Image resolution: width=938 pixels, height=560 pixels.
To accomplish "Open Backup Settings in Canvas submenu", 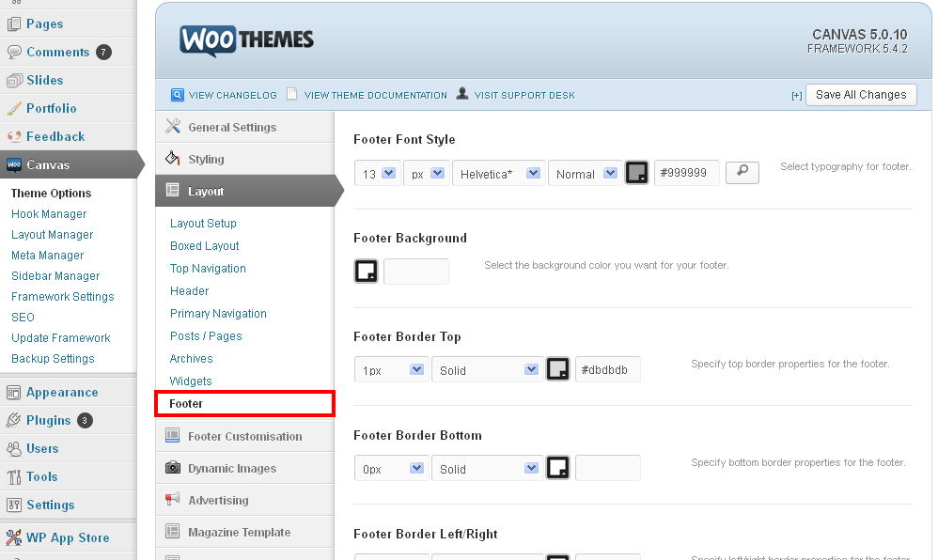I will (53, 358).
